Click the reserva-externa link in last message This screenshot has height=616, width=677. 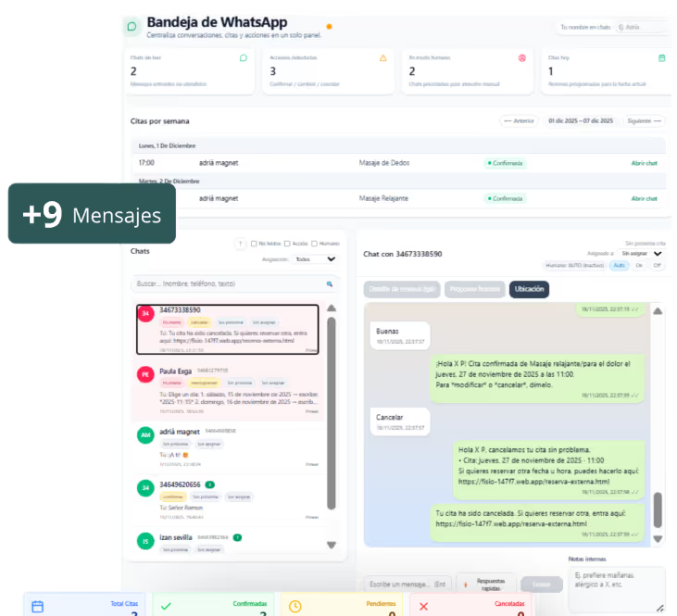click(511, 524)
